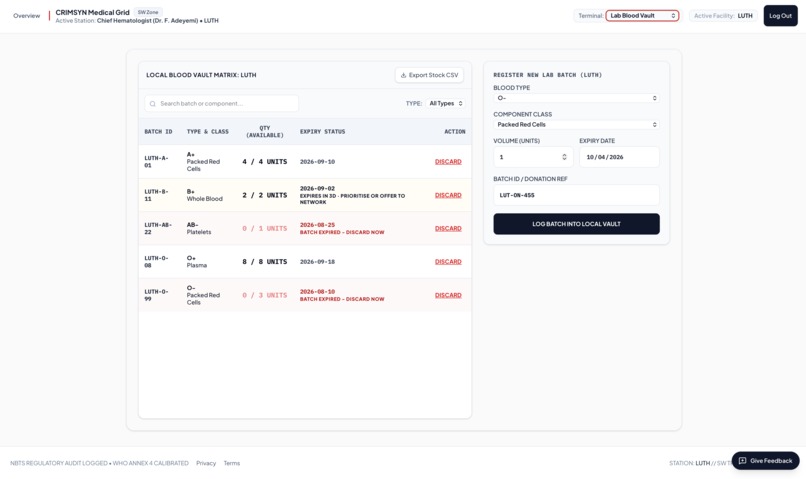Screen dimensions: 806x479
Task: Click the Active Facility LUTH indicator
Action: (x=723, y=16)
